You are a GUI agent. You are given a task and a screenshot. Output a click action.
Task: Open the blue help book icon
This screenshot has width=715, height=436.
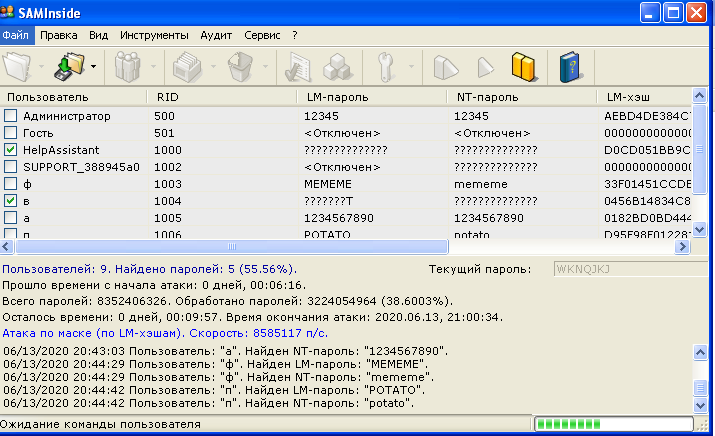point(570,67)
